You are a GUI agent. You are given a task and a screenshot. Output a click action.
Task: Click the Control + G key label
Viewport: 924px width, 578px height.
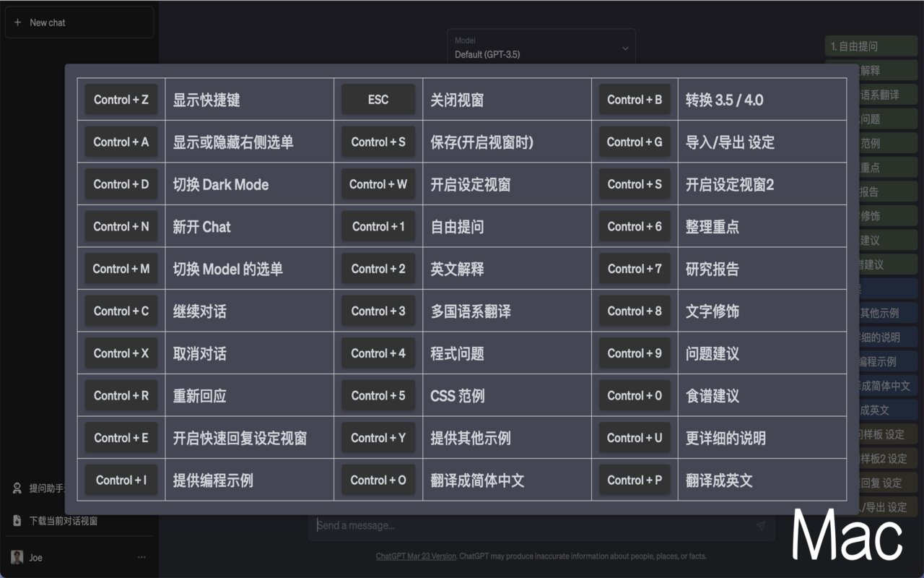tap(635, 142)
